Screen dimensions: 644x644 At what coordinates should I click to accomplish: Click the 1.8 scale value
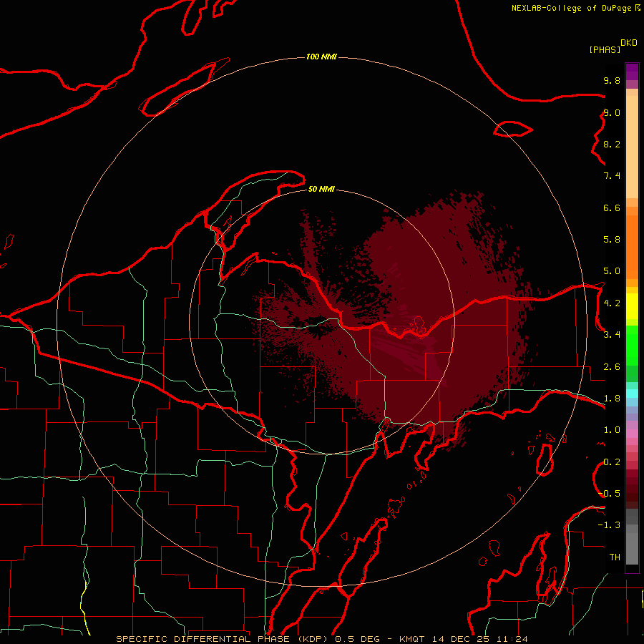(x=612, y=399)
